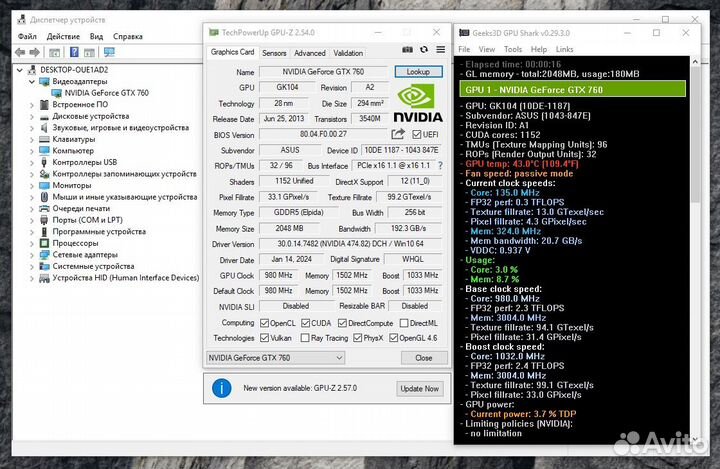Toggle the PhysX checkbox
720x469 pixels.
pos(358,338)
